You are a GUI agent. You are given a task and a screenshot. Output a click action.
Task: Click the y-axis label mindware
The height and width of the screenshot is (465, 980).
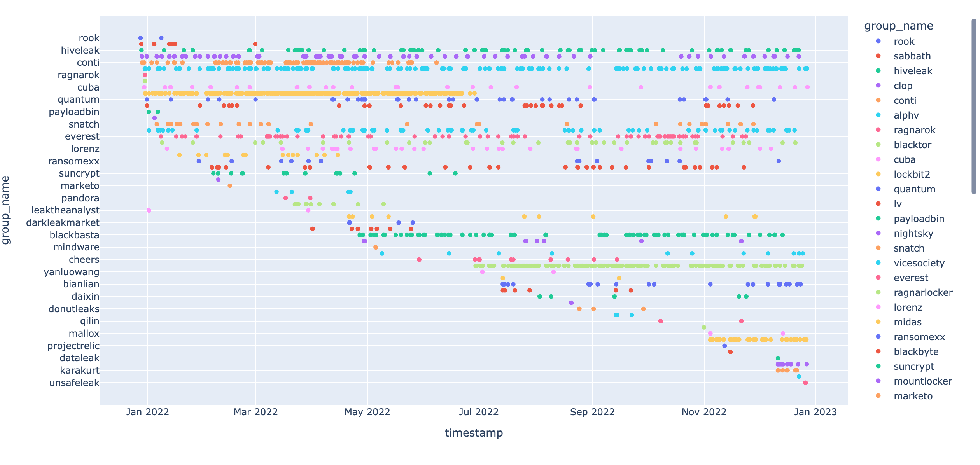(x=77, y=247)
